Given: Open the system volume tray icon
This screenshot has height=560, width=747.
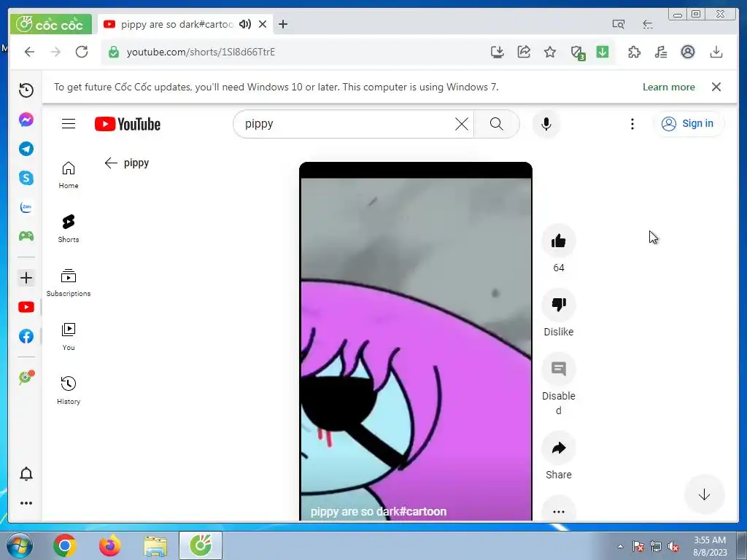Looking at the screenshot, I should pos(673,547).
